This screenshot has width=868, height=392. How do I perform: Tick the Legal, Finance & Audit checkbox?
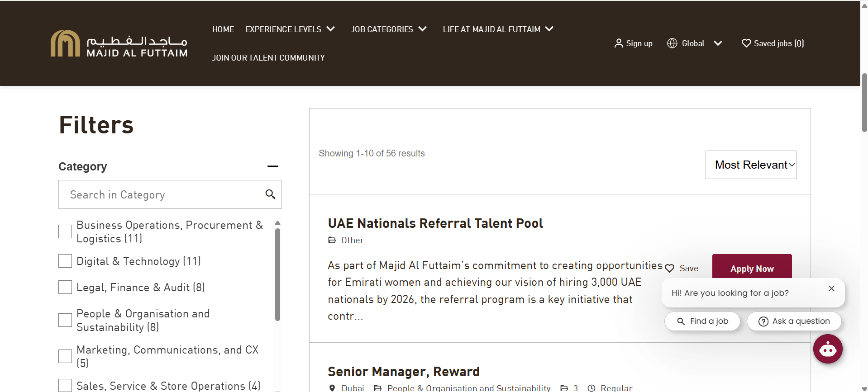coord(65,287)
